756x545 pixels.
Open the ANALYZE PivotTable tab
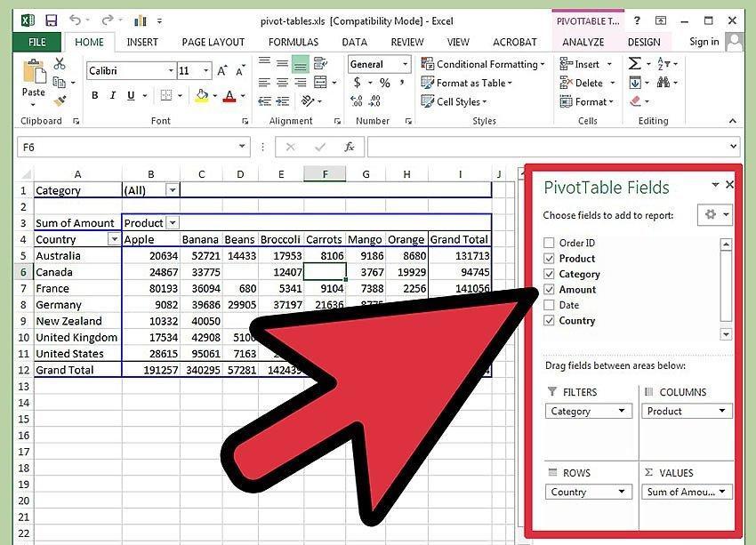pos(583,42)
